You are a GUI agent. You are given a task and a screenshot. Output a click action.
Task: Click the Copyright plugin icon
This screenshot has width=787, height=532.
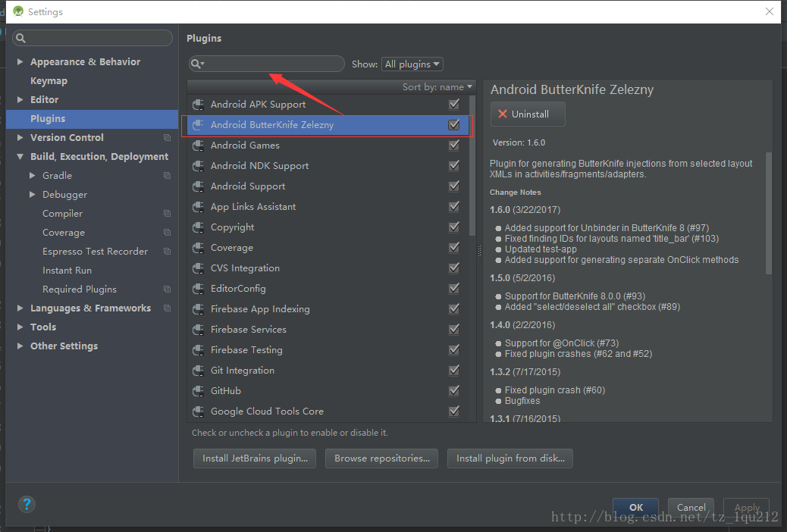coord(198,227)
